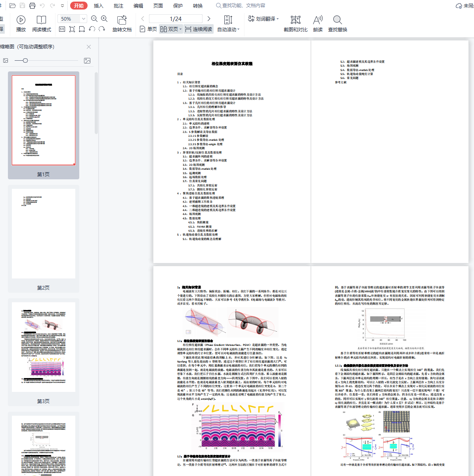Click the 旋转文档 rotate document button
474x476 pixels.
coord(122,23)
